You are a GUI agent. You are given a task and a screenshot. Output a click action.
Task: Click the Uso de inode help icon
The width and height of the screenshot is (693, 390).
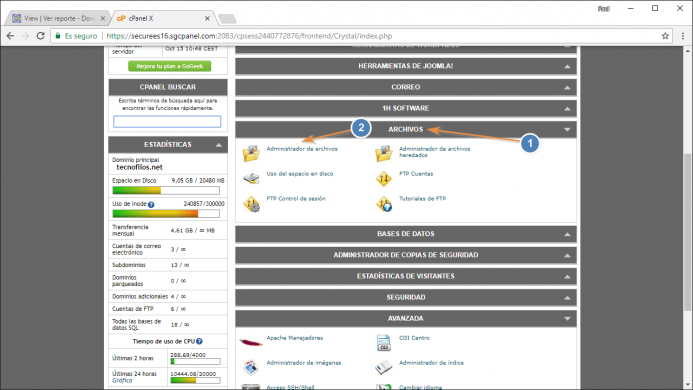click(151, 204)
